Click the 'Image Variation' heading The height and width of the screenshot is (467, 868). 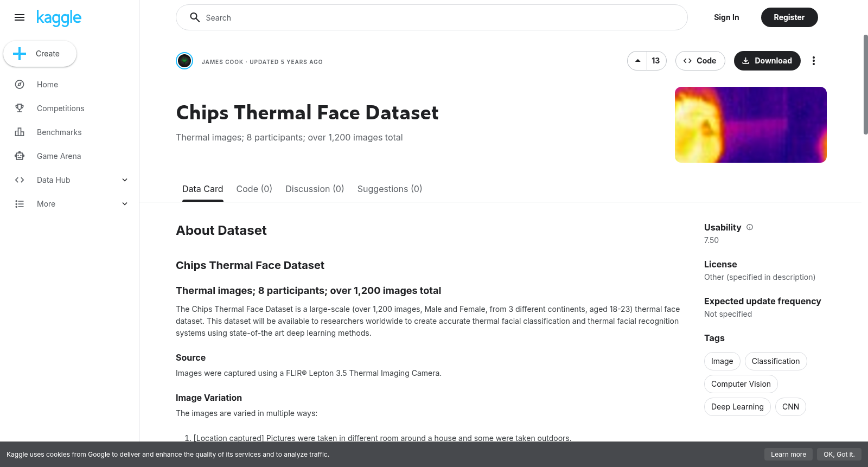pyautogui.click(x=209, y=398)
